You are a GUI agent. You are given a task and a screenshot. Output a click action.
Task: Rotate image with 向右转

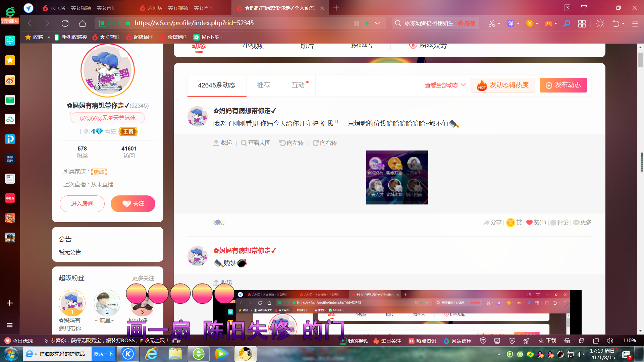325,143
